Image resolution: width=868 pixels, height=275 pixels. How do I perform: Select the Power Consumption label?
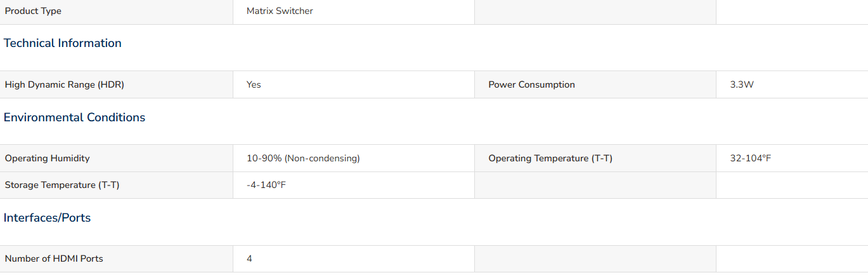531,84
